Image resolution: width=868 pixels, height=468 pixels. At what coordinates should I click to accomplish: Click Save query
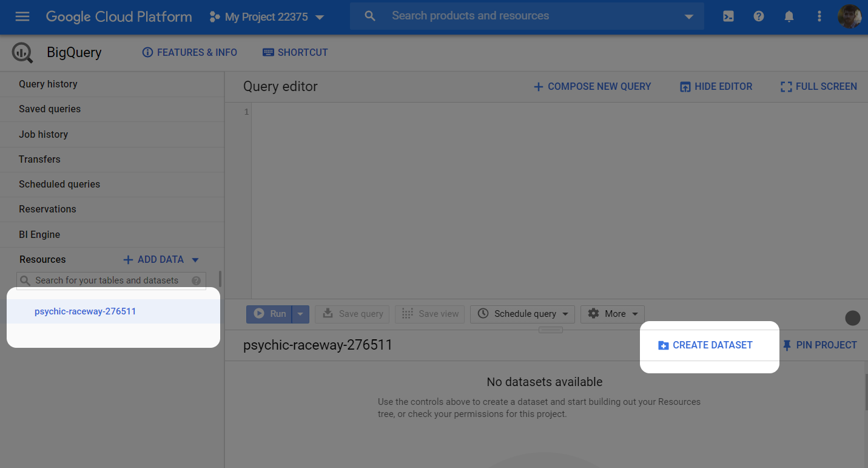tap(352, 314)
